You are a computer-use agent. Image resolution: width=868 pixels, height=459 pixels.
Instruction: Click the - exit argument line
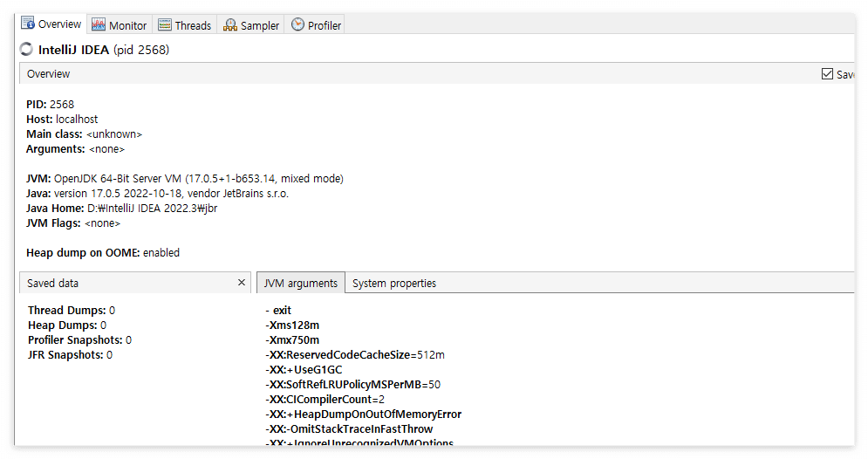[278, 310]
